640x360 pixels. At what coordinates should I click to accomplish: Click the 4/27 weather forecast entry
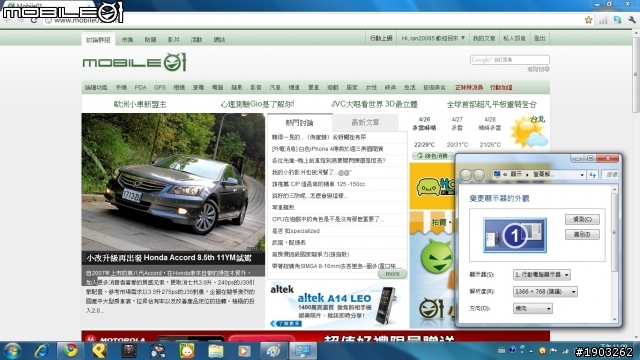(x=457, y=132)
